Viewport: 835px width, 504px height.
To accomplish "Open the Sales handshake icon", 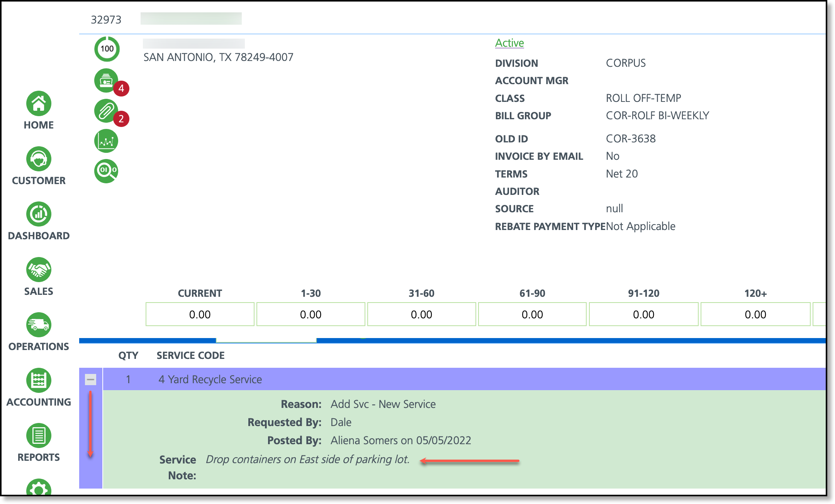I will click(39, 269).
